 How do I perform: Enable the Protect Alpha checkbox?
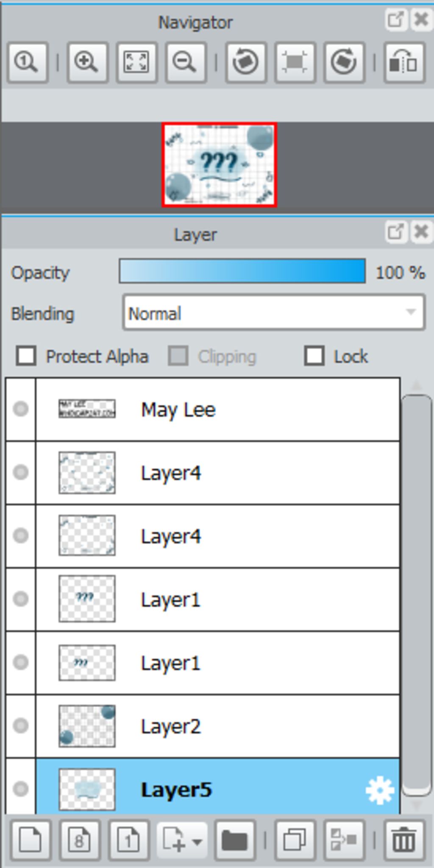click(x=26, y=356)
